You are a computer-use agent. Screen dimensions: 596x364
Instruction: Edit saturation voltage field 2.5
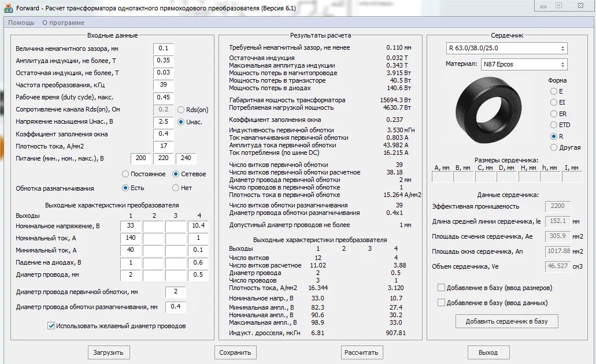pos(164,122)
